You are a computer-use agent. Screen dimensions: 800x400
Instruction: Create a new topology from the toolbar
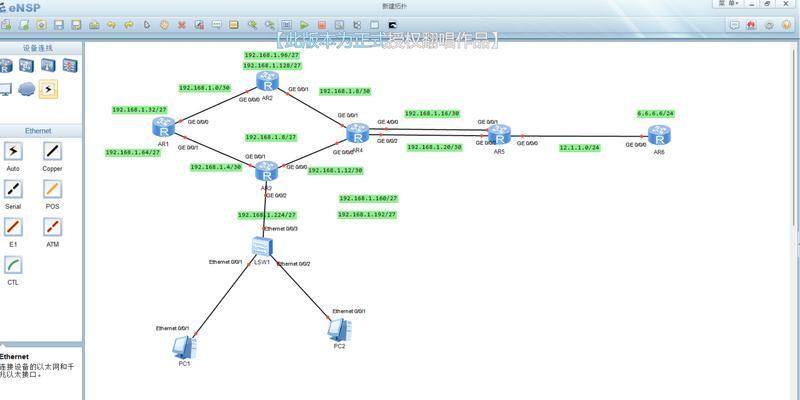coord(6,24)
